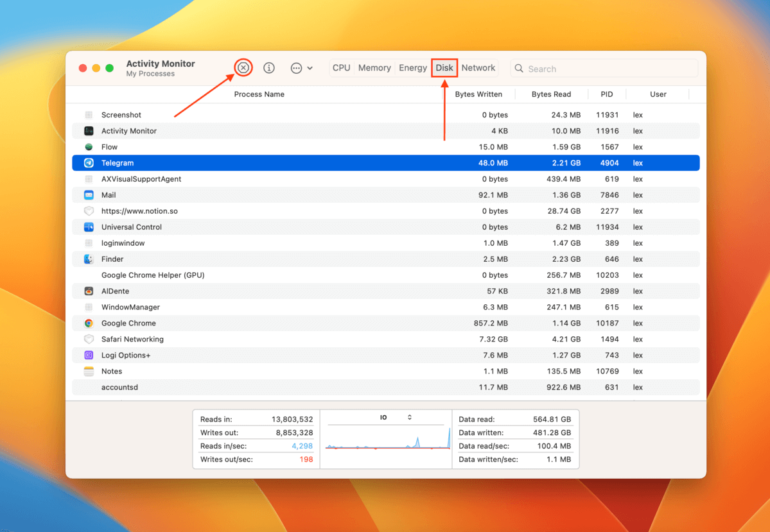This screenshot has width=770, height=532.
Task: Click the search magnifier icon
Action: (519, 69)
